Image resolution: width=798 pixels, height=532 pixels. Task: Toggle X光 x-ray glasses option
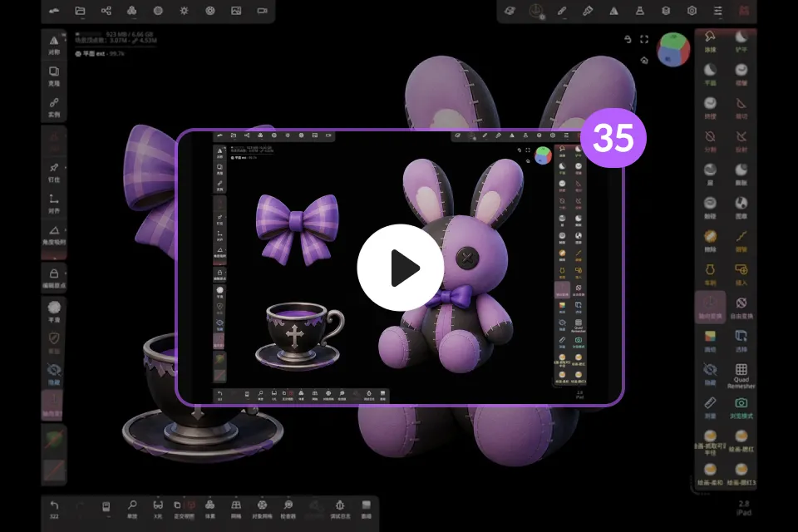(158, 509)
